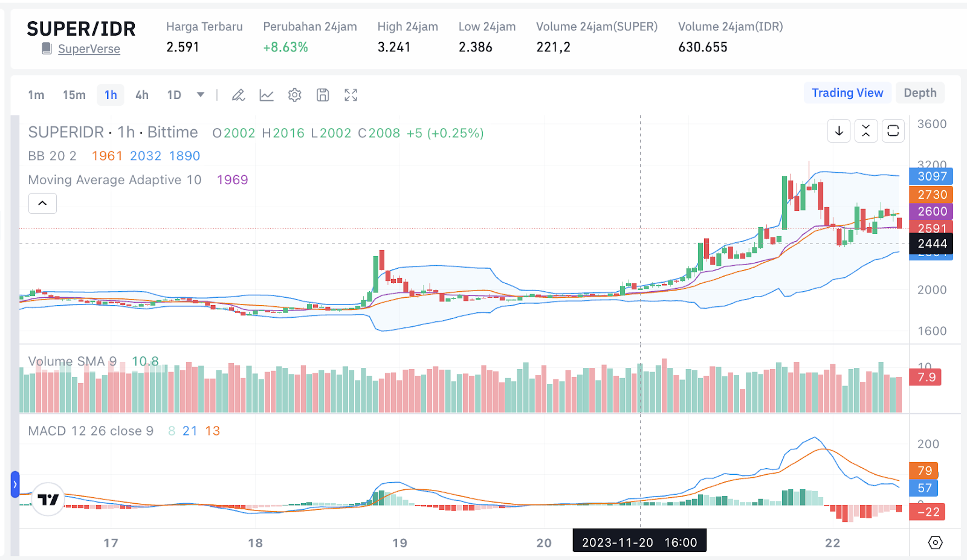The image size is (967, 560).
Task: Click the -22 MACD histogram label
Action: (927, 512)
